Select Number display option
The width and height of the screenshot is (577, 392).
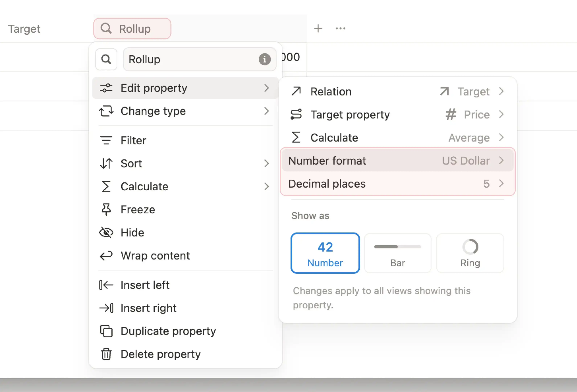[x=325, y=253]
